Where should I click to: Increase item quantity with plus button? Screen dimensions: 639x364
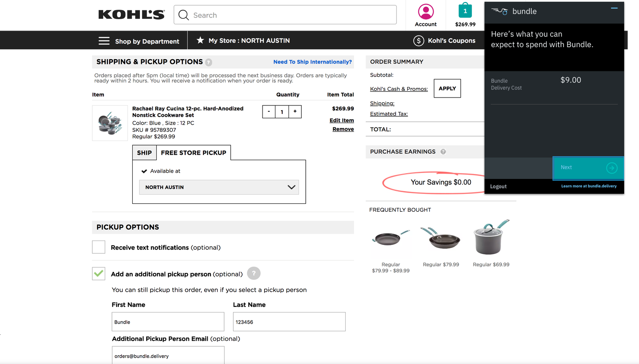click(x=295, y=111)
